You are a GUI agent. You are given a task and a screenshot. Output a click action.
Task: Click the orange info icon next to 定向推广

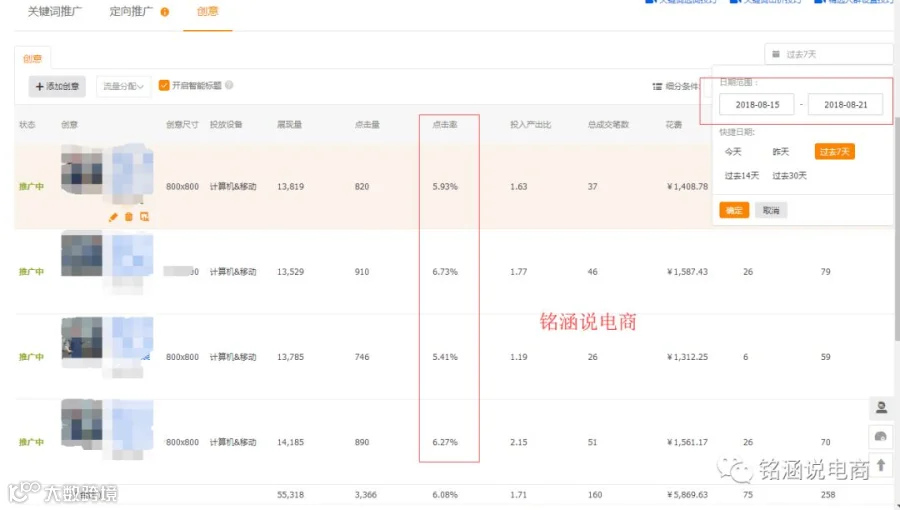click(165, 12)
